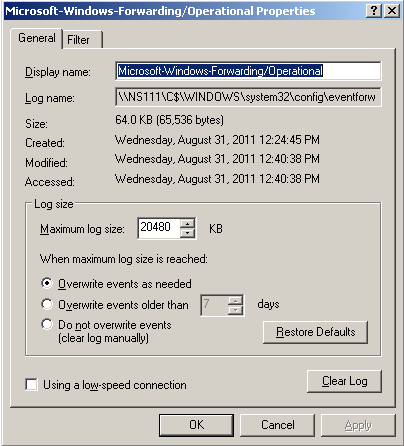Click the Accessed date value text
The height and width of the screenshot is (446, 404).
(x=217, y=179)
